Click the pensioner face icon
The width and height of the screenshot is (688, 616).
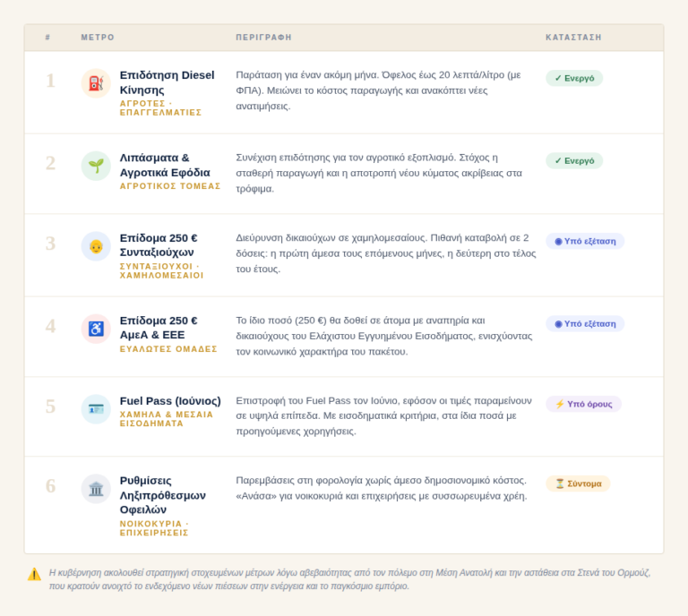point(96,246)
